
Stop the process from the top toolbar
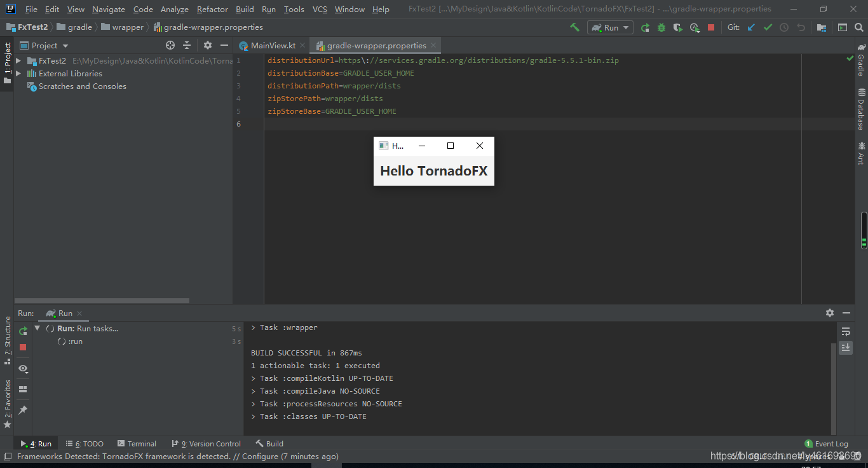tap(711, 27)
